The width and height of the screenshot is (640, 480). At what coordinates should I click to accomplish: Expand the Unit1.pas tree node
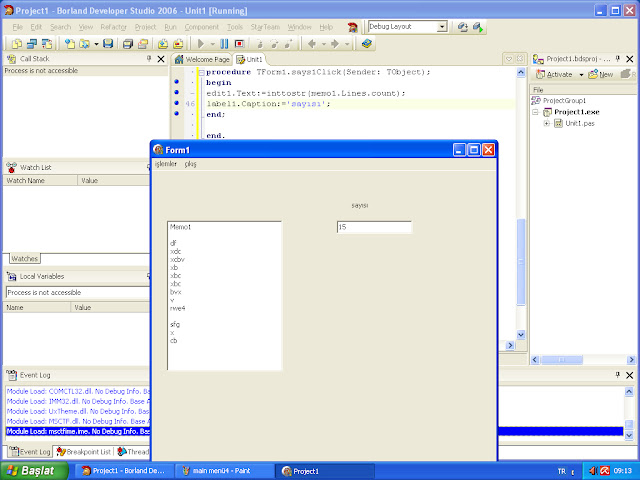click(547, 123)
